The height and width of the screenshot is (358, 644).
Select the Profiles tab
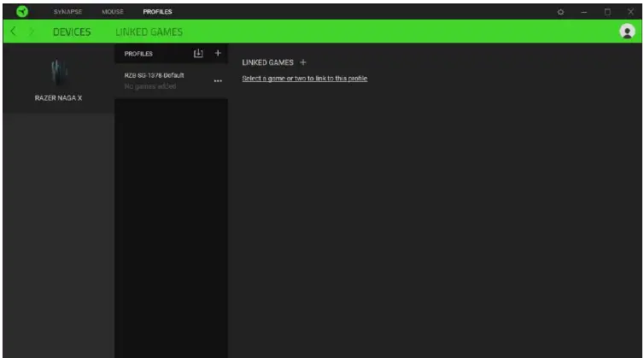click(x=157, y=11)
